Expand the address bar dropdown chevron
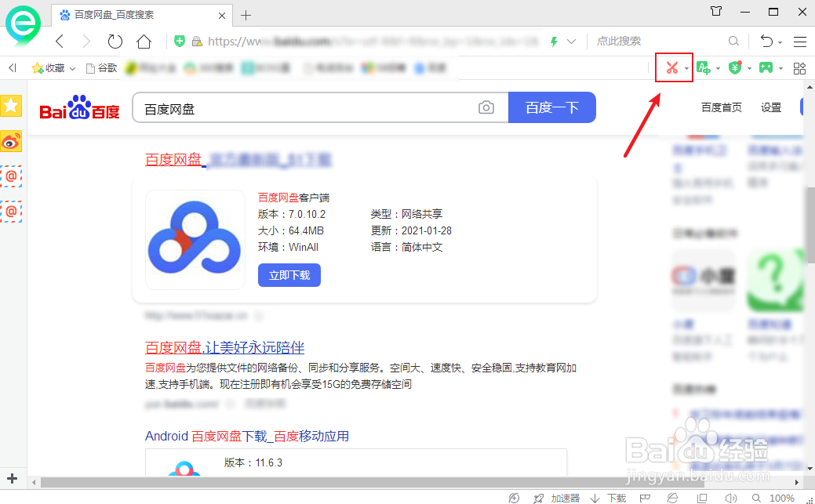 point(571,41)
